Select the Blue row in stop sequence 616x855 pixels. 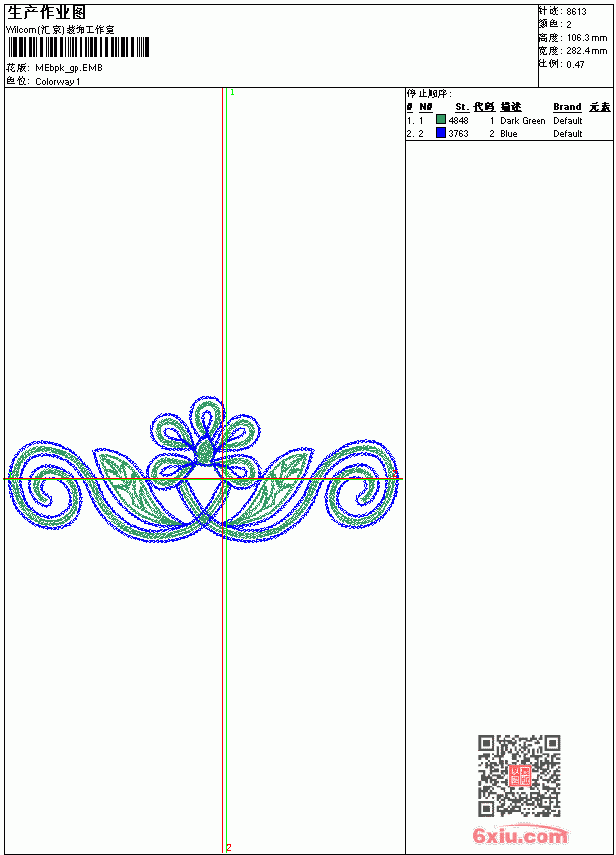click(509, 133)
